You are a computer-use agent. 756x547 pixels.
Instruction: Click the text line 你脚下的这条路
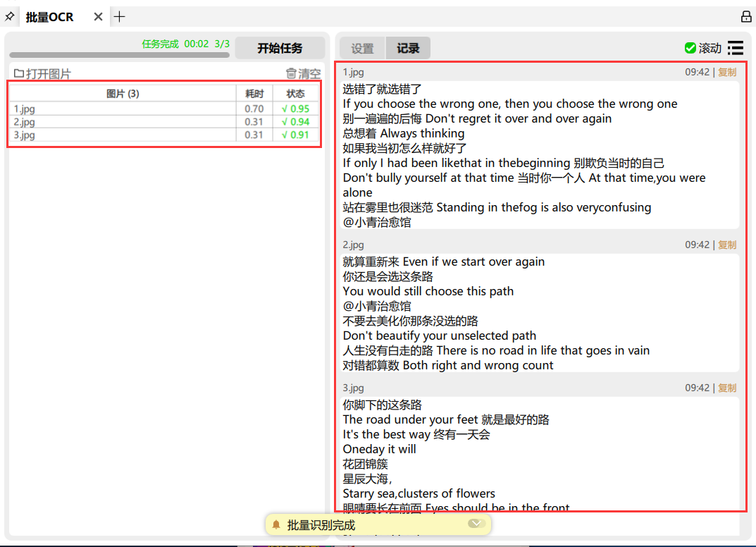point(383,405)
